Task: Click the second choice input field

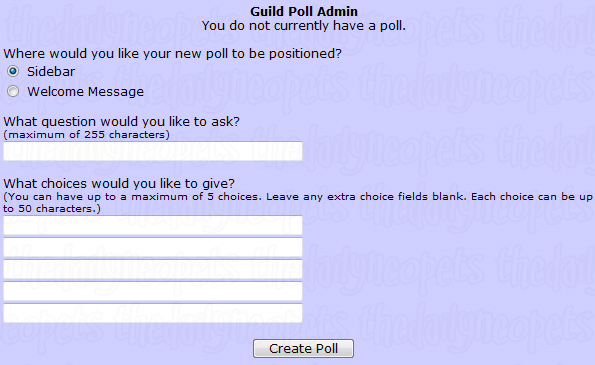Action: click(153, 247)
